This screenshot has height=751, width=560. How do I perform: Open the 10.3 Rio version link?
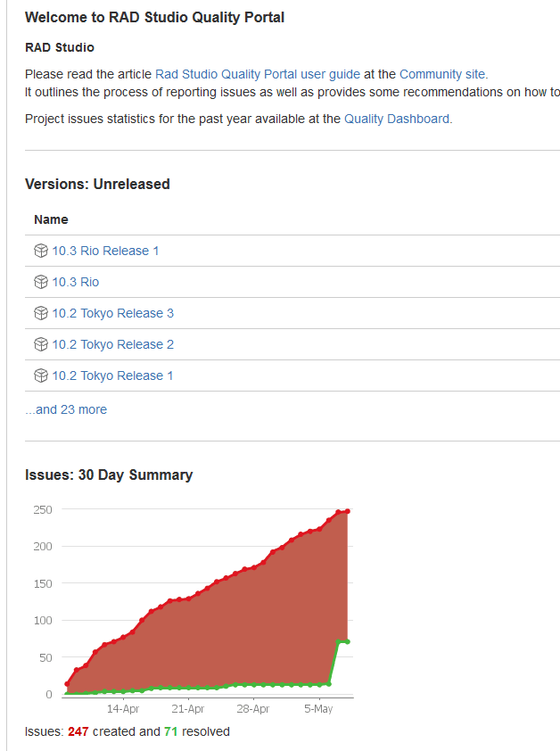point(76,282)
